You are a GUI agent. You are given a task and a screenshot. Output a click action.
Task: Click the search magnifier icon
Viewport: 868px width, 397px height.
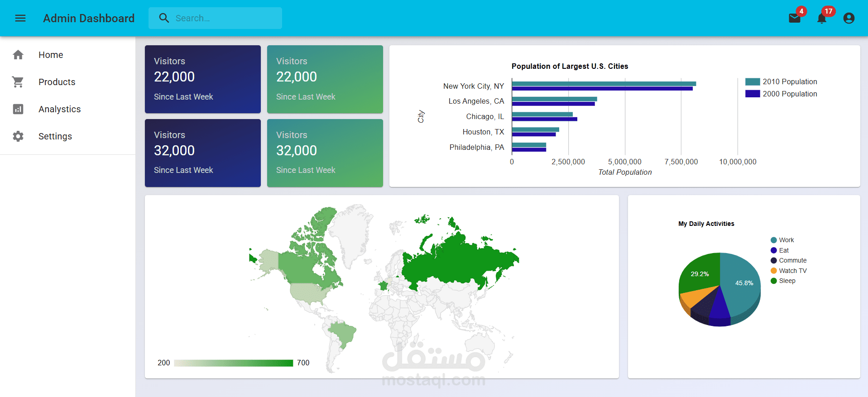point(164,18)
